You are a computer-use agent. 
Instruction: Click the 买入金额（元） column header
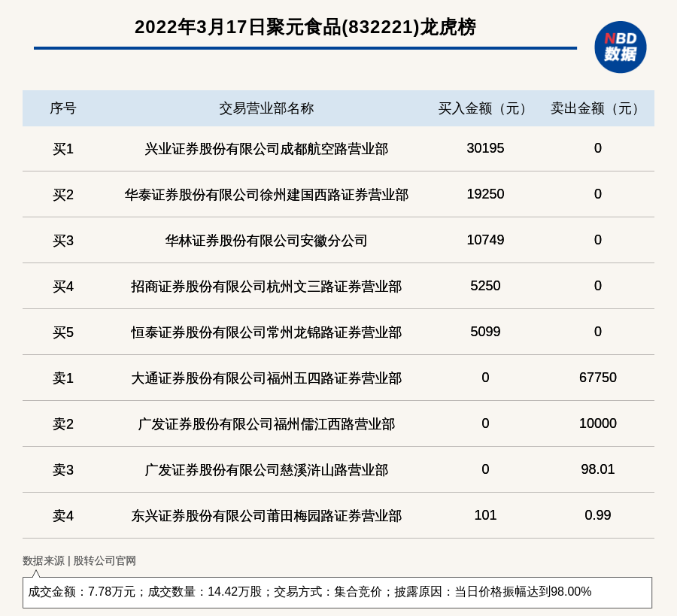click(485, 108)
